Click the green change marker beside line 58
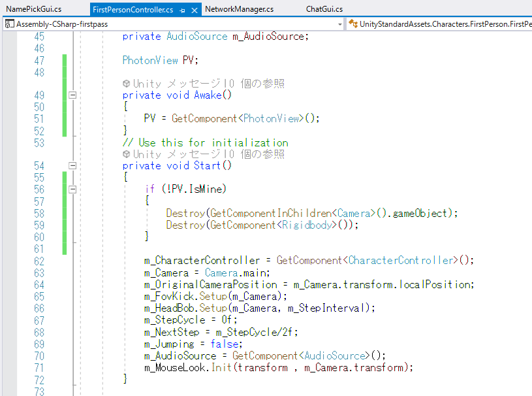This screenshot has height=396, width=532. click(x=65, y=213)
